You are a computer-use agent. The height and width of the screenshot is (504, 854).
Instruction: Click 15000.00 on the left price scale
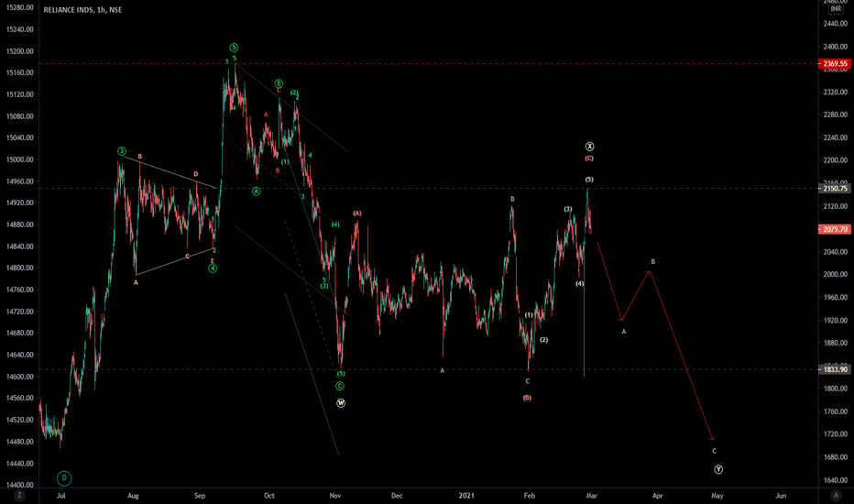tap(19, 159)
